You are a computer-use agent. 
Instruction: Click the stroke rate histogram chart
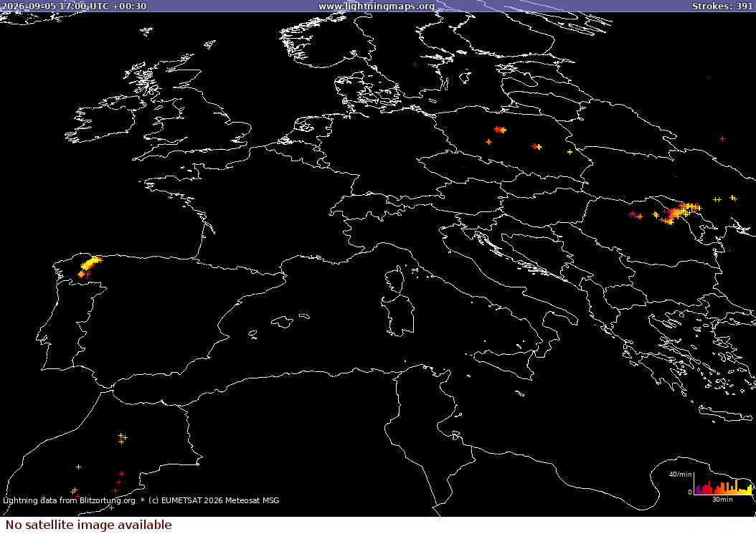[723, 483]
